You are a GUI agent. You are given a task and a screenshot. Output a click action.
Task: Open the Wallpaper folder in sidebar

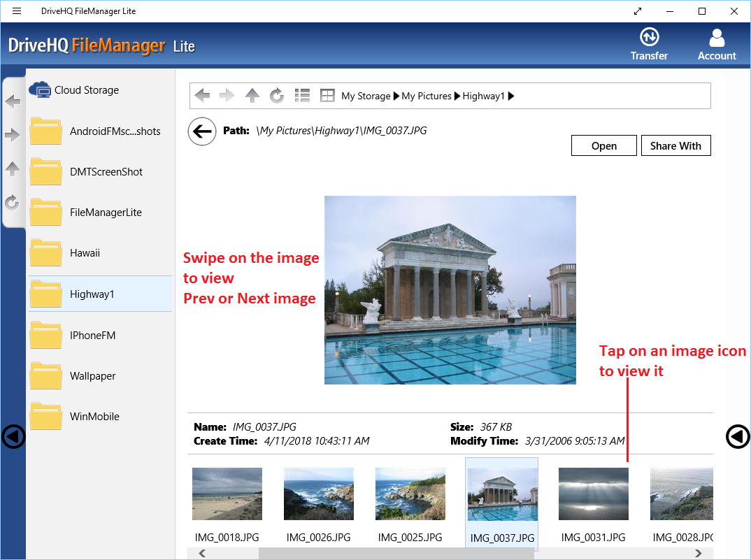click(92, 376)
